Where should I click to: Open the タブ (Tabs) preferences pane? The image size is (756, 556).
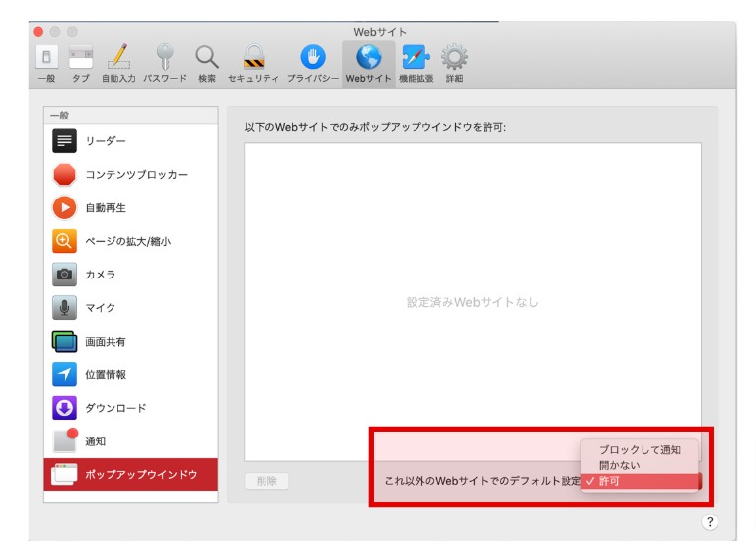pyautogui.click(x=80, y=63)
